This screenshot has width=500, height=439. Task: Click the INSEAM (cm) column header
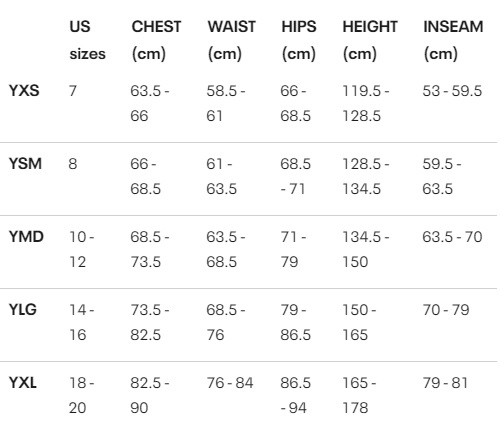pos(453,40)
